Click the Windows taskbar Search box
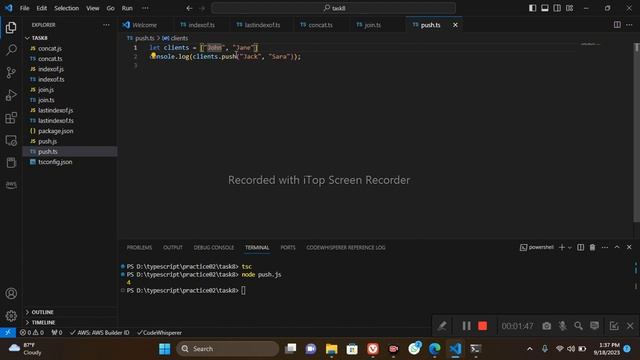This screenshot has width=640, height=360. [228, 349]
